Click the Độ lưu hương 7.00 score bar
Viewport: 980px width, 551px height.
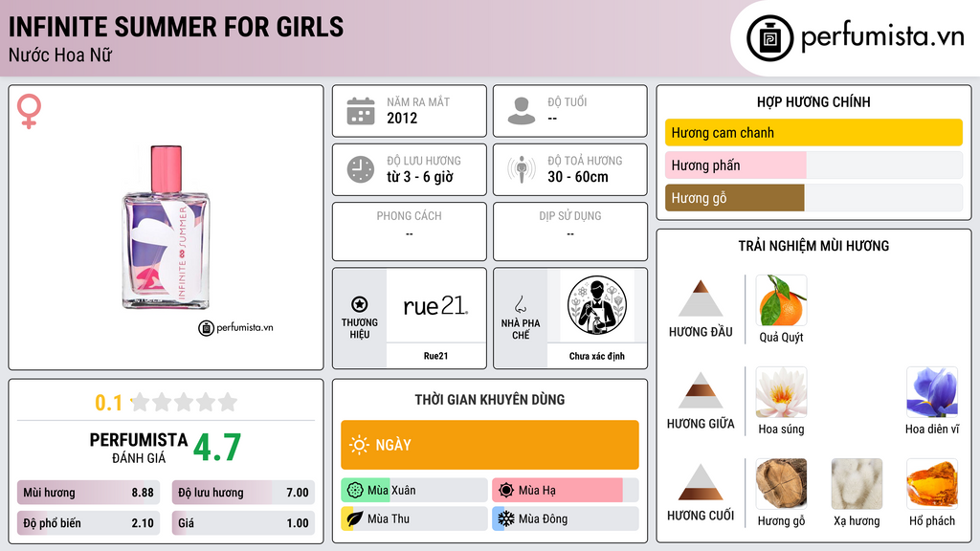pos(243,493)
